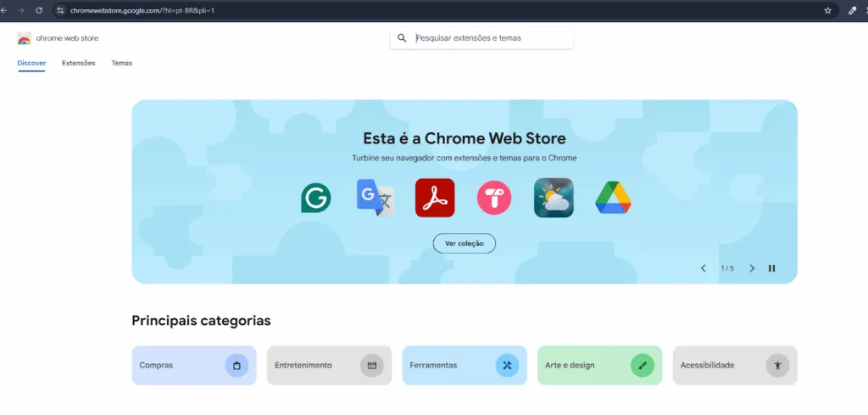Screen dimensions: 868x415
Task: Open the Google Drive extension icon
Action: [x=613, y=198]
